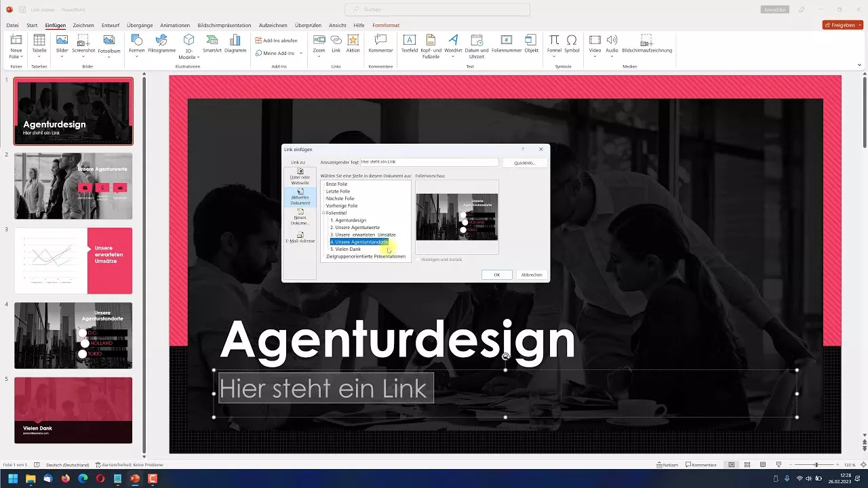Switch to the Formformat tab

[386, 25]
